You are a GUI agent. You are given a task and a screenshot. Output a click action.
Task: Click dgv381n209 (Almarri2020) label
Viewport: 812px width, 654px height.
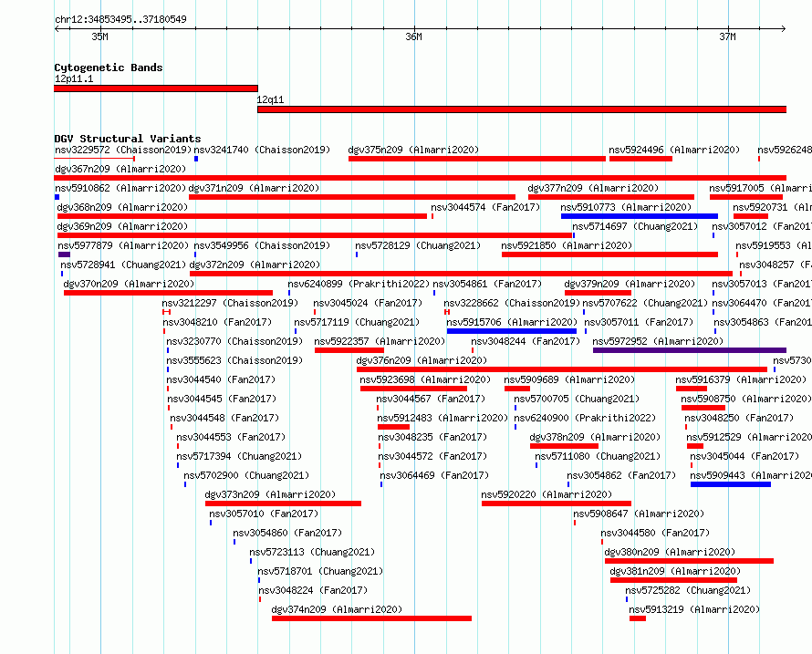coord(675,571)
